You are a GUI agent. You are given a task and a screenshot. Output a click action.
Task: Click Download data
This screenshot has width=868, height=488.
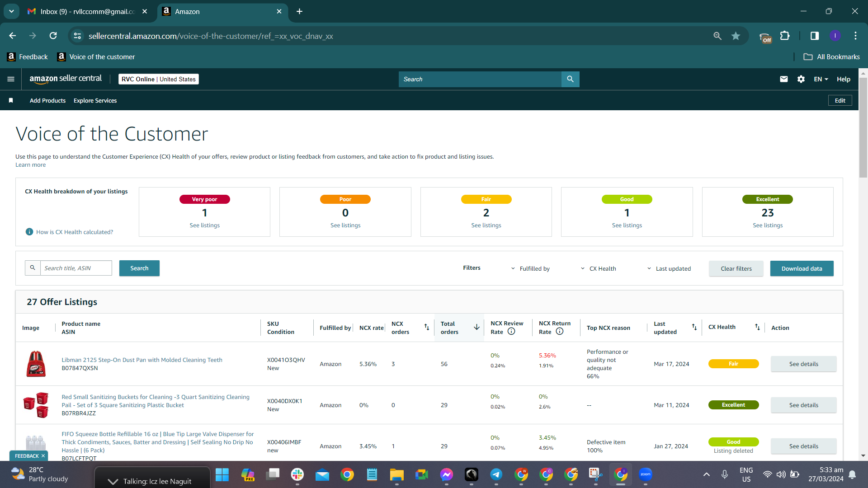(802, 268)
